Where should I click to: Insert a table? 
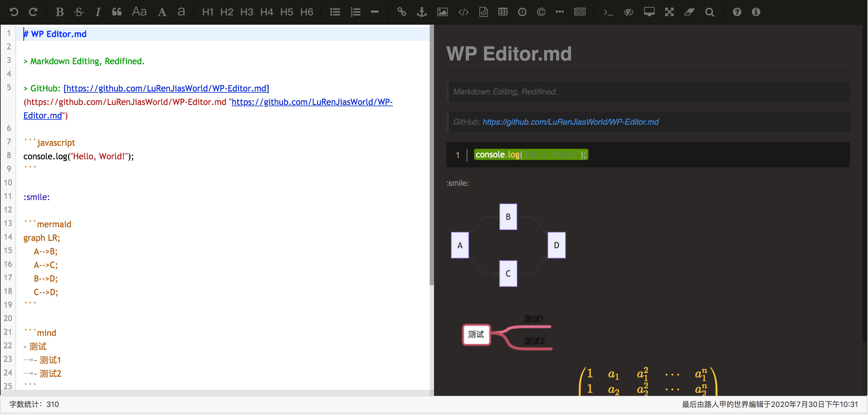click(x=503, y=12)
